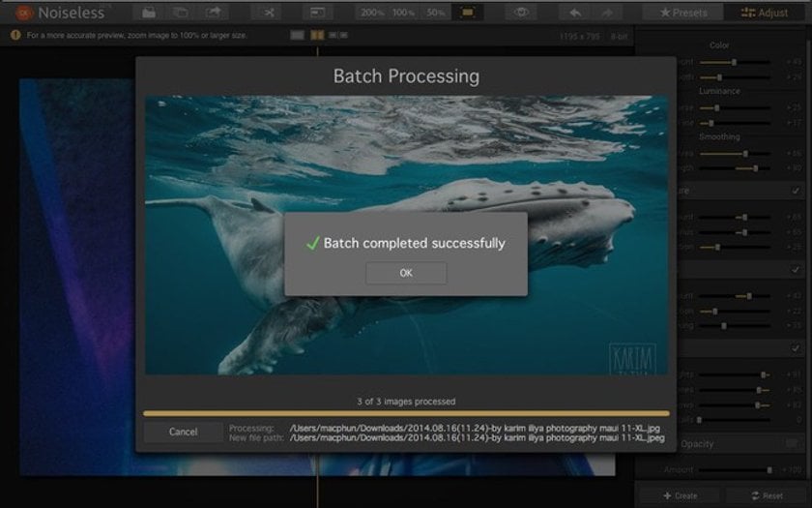
Task: Toggle the last section checkmark above the Opacity header
Action: 796,347
